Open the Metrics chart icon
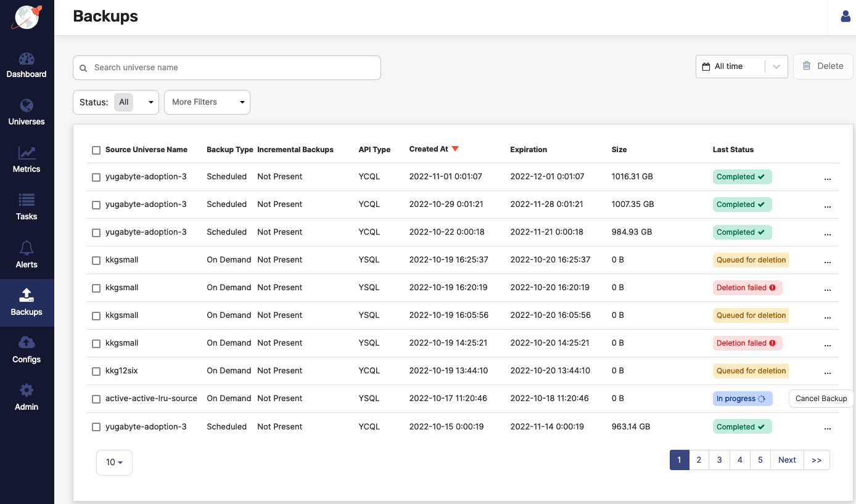856x504 pixels. coord(27,153)
